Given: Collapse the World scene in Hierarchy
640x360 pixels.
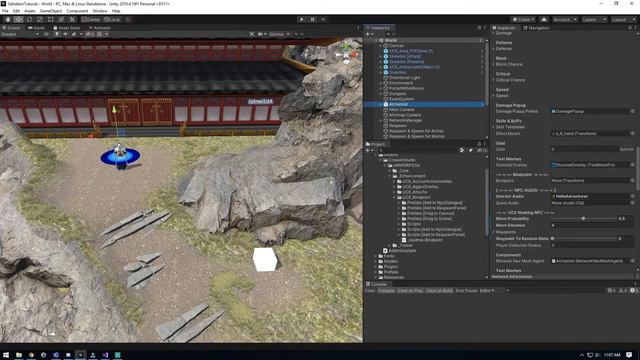Looking at the screenshot, I should coord(376,40).
